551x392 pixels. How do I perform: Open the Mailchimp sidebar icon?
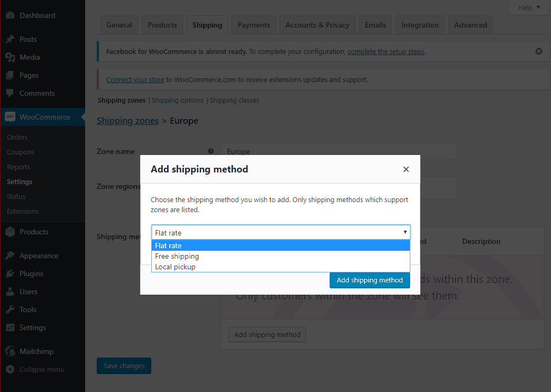tap(11, 351)
